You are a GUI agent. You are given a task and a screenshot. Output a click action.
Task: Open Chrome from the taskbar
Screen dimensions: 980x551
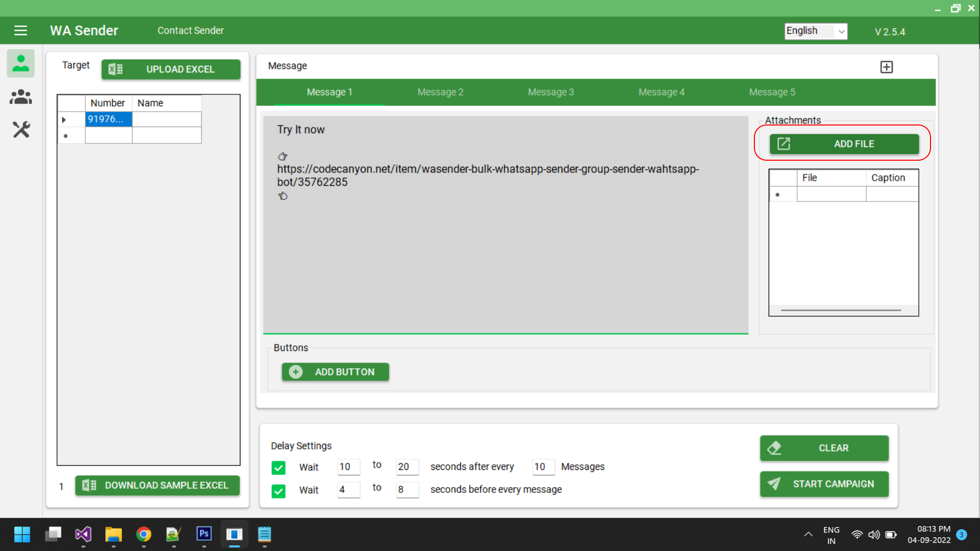tap(144, 534)
